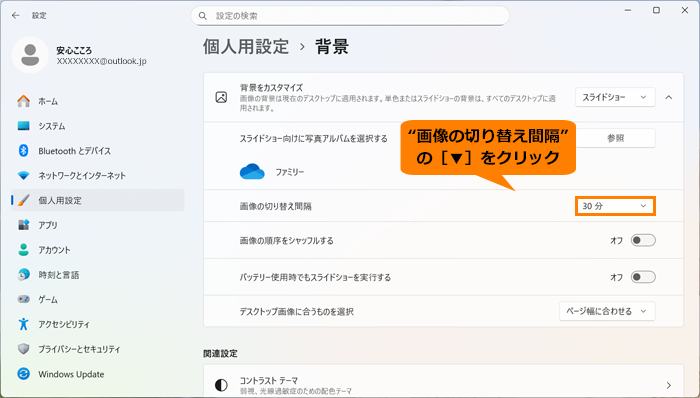Open the ページ幅に合わせる fit dropdown
The image size is (700, 398).
(x=607, y=311)
